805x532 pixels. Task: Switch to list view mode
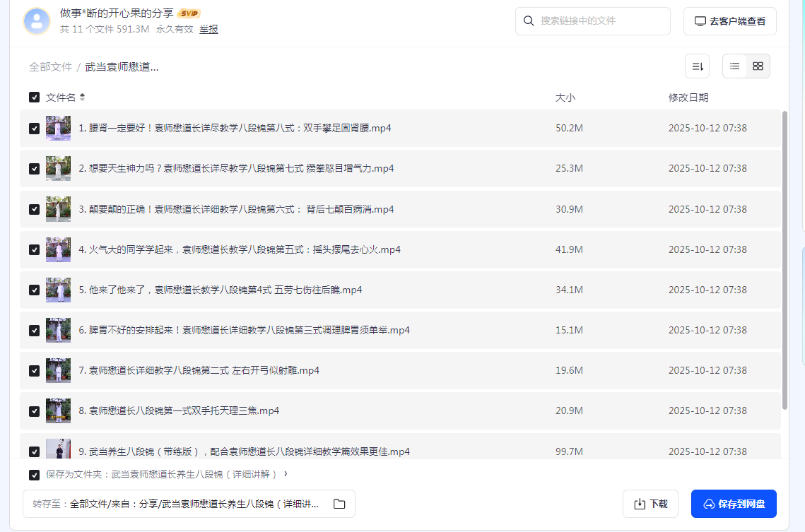[734, 65]
